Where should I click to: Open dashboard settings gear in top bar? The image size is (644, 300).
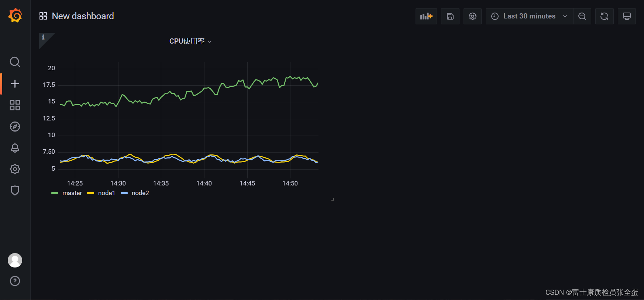click(472, 16)
